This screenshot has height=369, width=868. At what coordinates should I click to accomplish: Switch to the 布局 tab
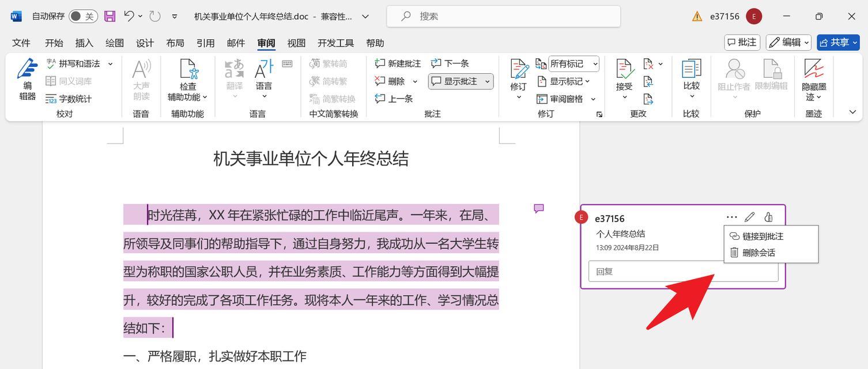pyautogui.click(x=175, y=43)
